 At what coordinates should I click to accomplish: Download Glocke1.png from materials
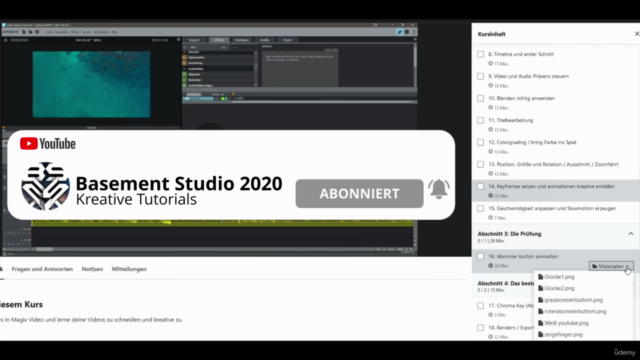coord(559,277)
